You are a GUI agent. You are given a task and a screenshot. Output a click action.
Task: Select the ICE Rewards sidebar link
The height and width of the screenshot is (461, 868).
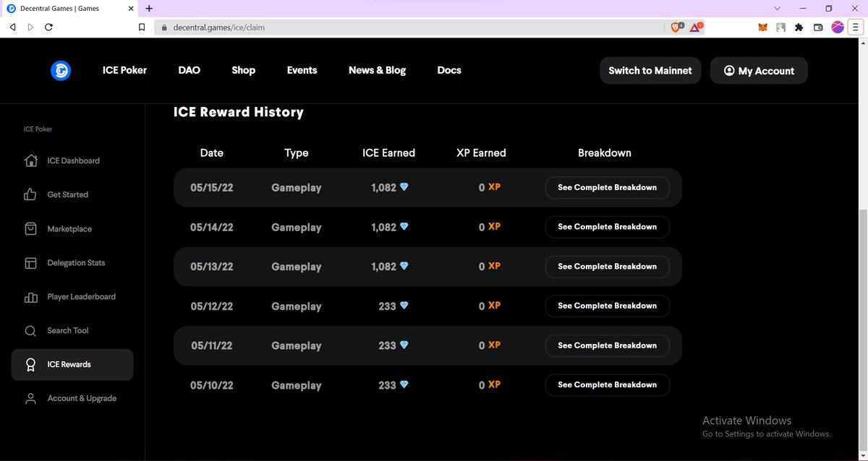72,365
